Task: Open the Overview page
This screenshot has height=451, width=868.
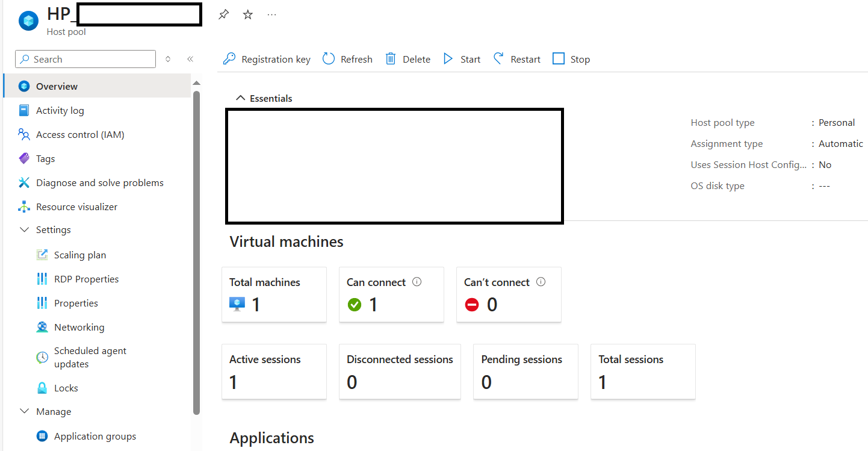Action: click(x=97, y=86)
